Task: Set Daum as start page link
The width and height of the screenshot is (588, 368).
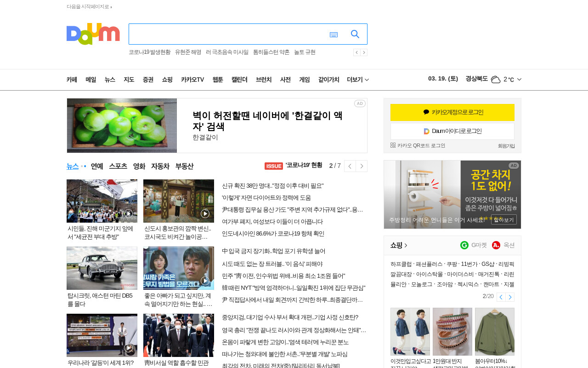Action: coord(89,7)
